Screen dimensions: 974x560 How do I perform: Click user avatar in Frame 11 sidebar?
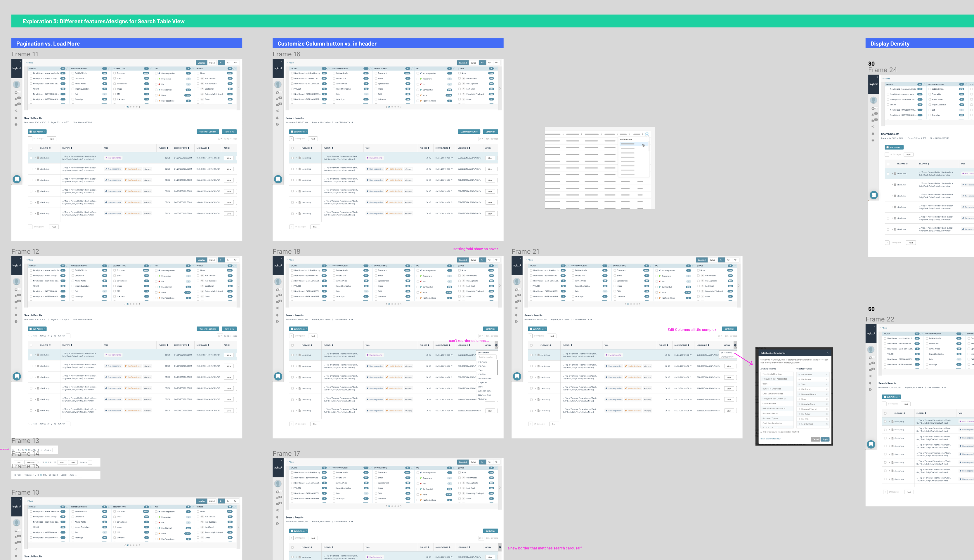pos(17,84)
